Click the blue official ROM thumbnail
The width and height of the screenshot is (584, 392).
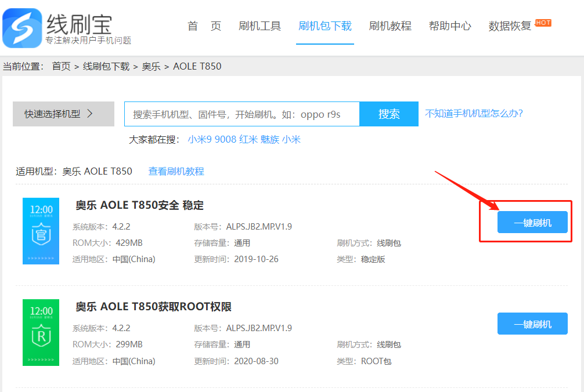point(41,231)
